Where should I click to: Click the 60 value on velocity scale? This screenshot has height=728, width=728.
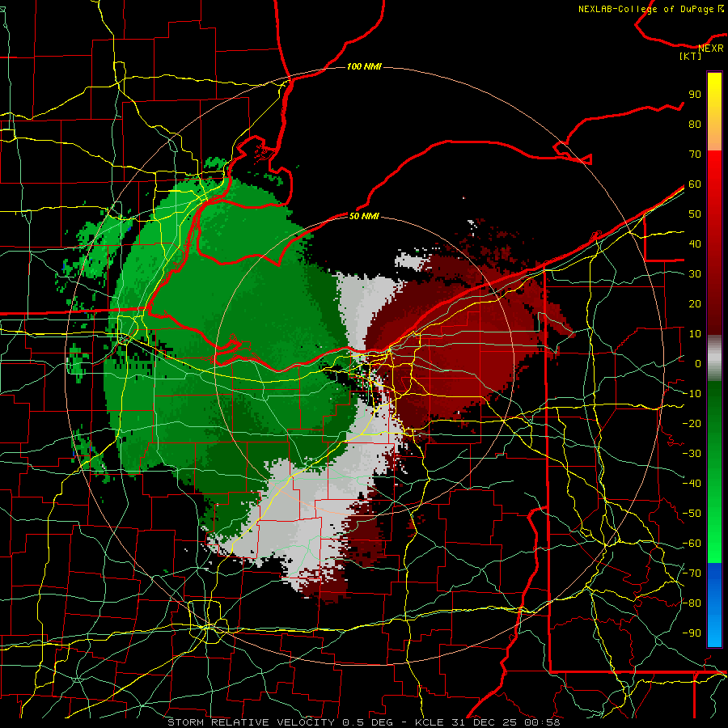[x=695, y=184]
